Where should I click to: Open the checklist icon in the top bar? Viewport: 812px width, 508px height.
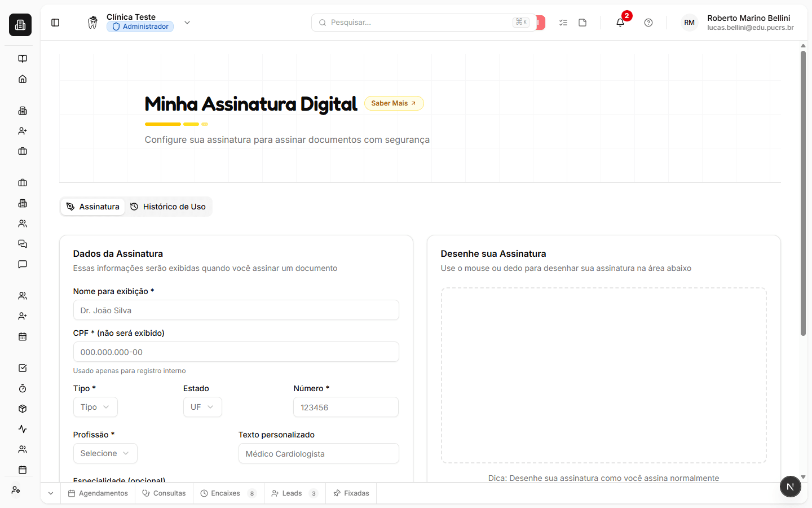pos(563,22)
